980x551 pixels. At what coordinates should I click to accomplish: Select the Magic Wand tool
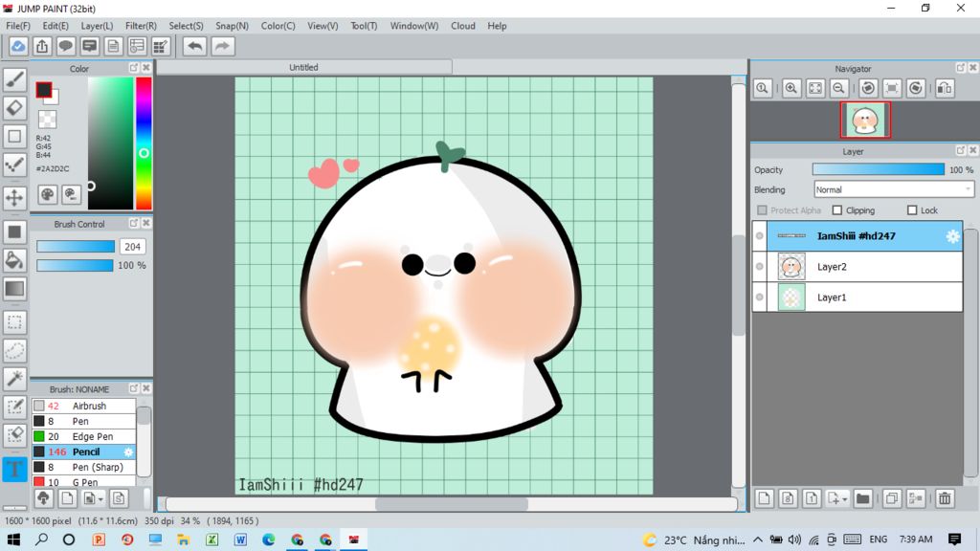(x=14, y=379)
